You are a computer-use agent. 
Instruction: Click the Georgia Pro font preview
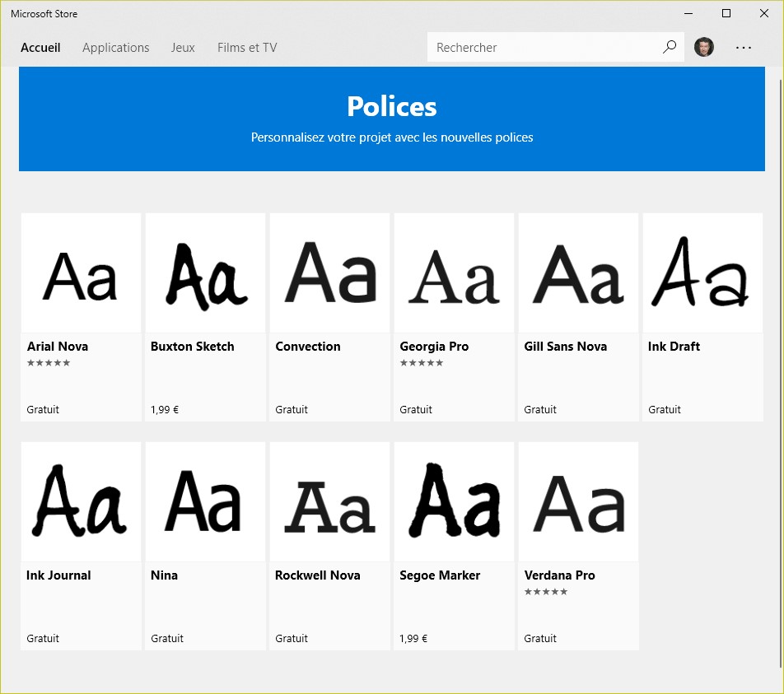[454, 274]
